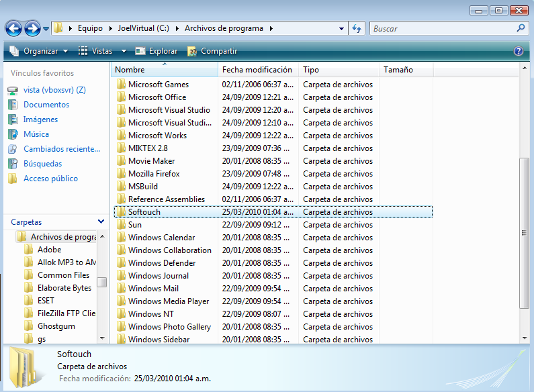Select the MIKTEX 2.8 folder icon
Image resolution: width=534 pixels, height=392 pixels.
(x=121, y=148)
